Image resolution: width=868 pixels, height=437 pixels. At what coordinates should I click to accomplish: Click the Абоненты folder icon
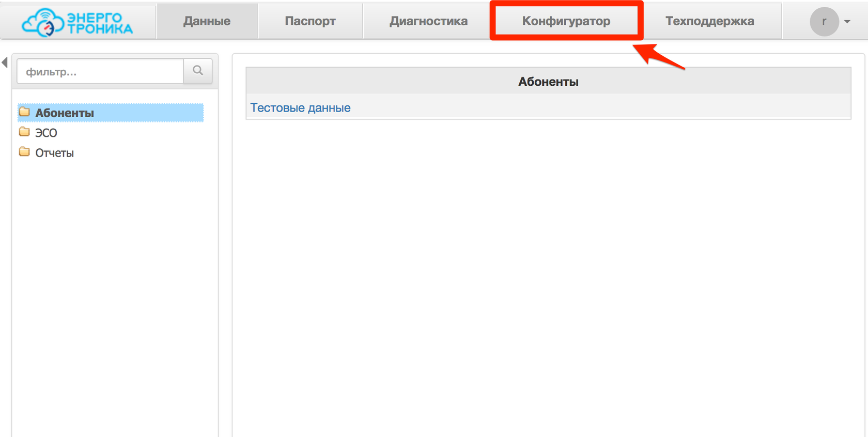point(24,112)
